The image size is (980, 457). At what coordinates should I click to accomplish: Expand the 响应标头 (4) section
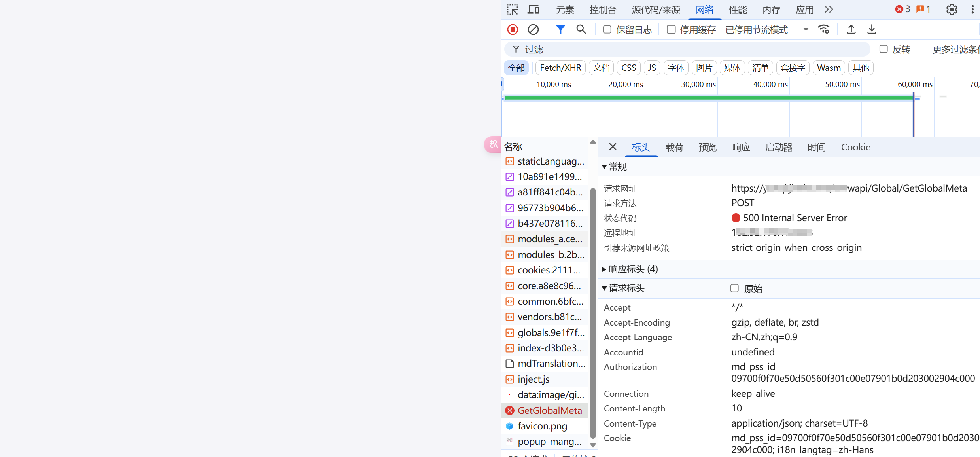pyautogui.click(x=633, y=269)
